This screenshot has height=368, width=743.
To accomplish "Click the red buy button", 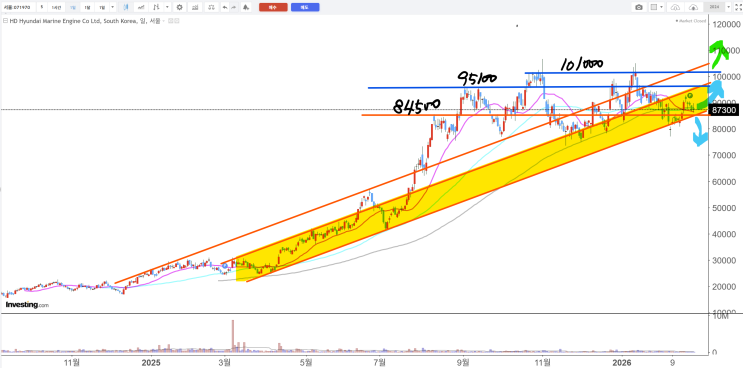I will pyautogui.click(x=273, y=7).
